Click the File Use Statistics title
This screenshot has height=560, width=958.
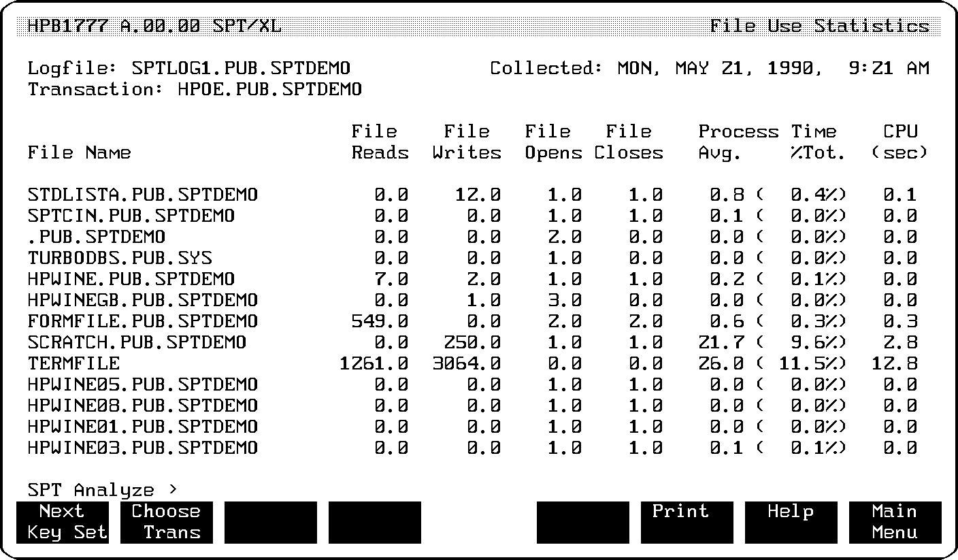pyautogui.click(x=819, y=26)
